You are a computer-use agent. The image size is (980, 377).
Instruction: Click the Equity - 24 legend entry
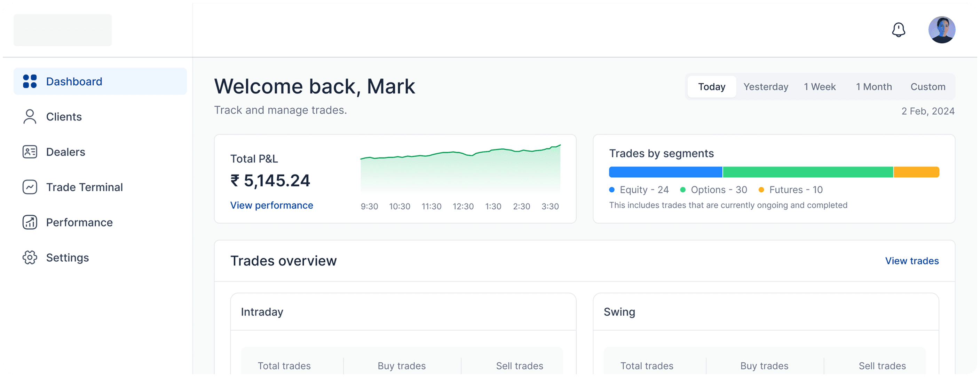point(639,190)
